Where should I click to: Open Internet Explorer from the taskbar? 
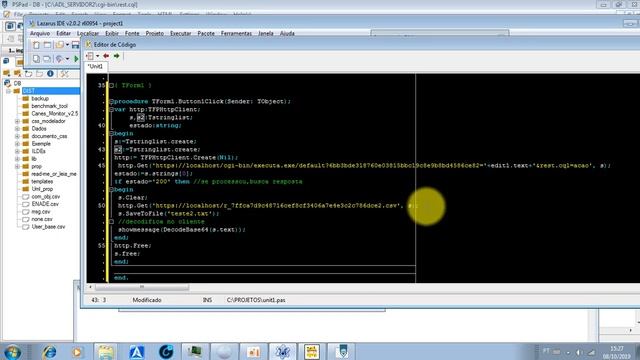click(x=49, y=352)
